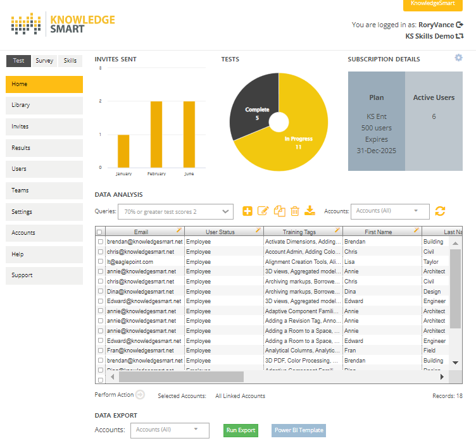The height and width of the screenshot is (448, 476).
Task: Click the filter icon on Email column
Action: point(179,230)
